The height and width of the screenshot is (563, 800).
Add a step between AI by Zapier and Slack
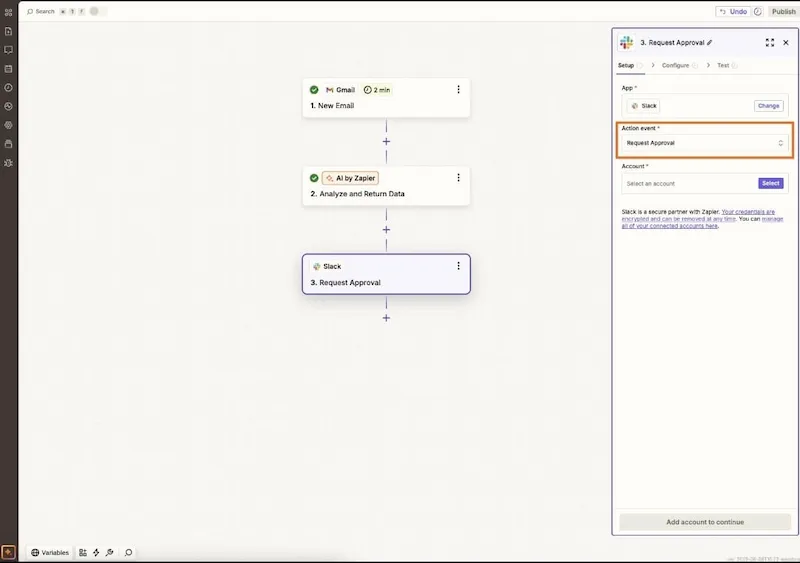pos(386,230)
